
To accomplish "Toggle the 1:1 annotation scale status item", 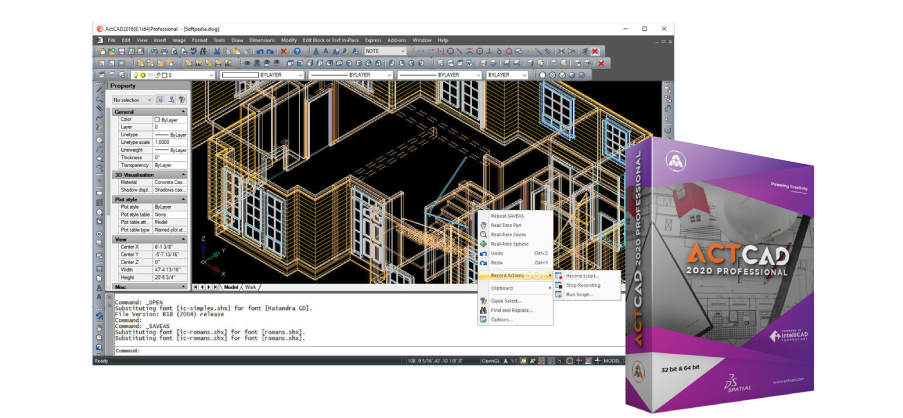I will (514, 361).
